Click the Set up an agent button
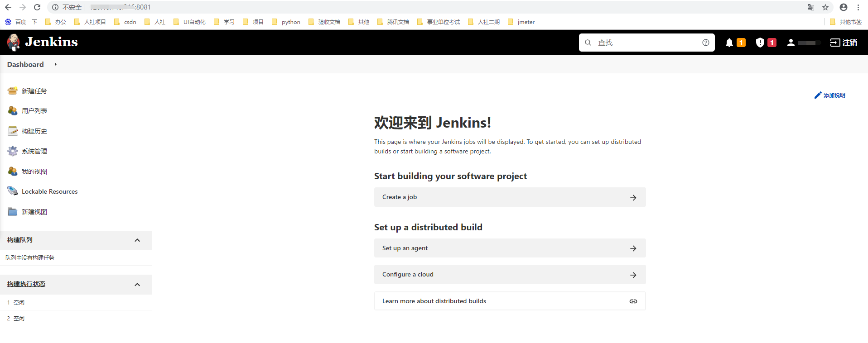The width and height of the screenshot is (868, 343). click(510, 248)
